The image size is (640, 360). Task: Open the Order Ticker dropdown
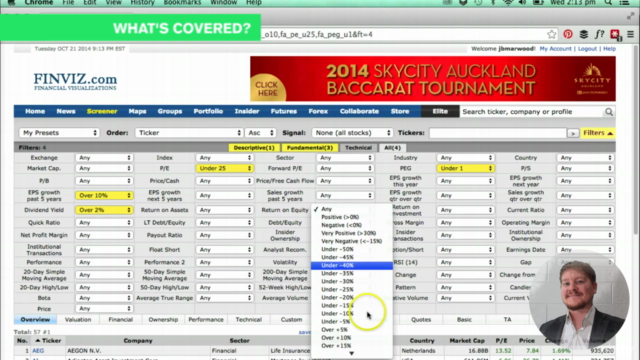189,133
